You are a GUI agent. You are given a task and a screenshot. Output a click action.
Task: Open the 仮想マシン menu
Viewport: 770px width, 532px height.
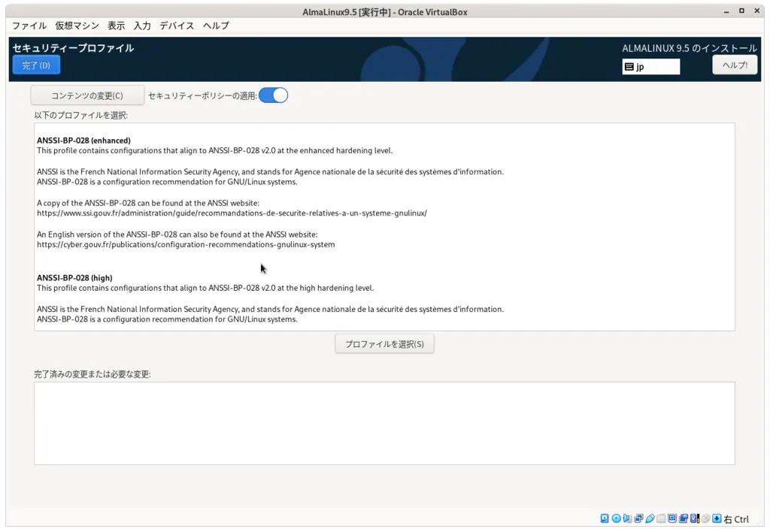(x=77, y=26)
